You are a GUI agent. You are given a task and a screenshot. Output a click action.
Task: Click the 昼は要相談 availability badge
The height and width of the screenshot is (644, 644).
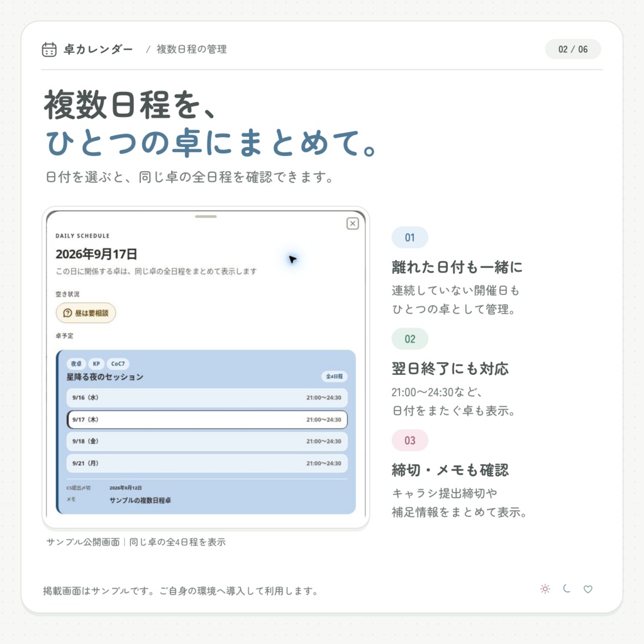86,313
